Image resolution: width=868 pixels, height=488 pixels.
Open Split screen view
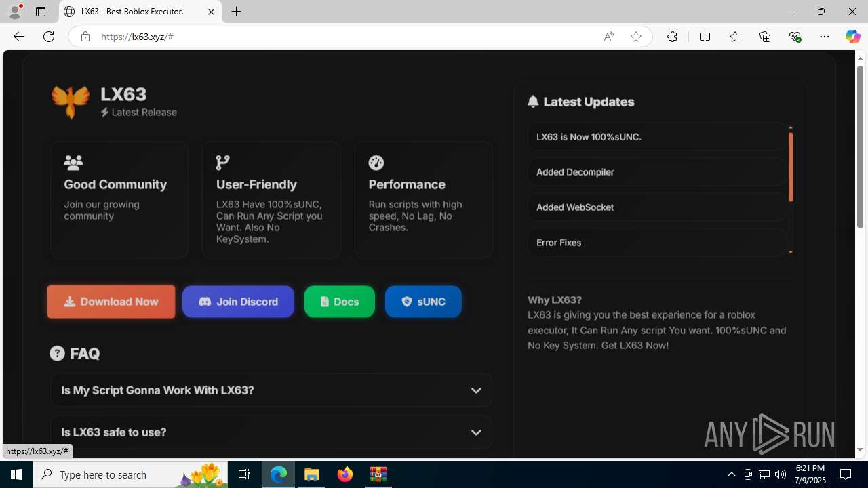[x=705, y=37]
